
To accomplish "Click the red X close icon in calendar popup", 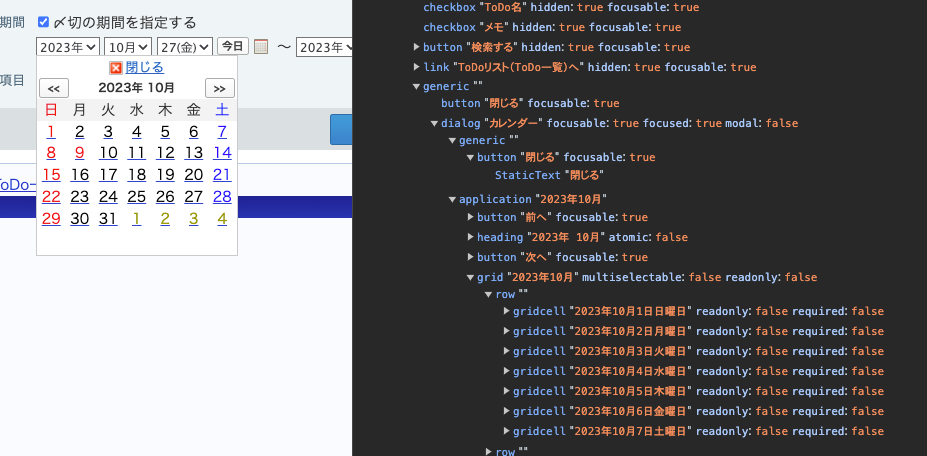I will pos(116,68).
